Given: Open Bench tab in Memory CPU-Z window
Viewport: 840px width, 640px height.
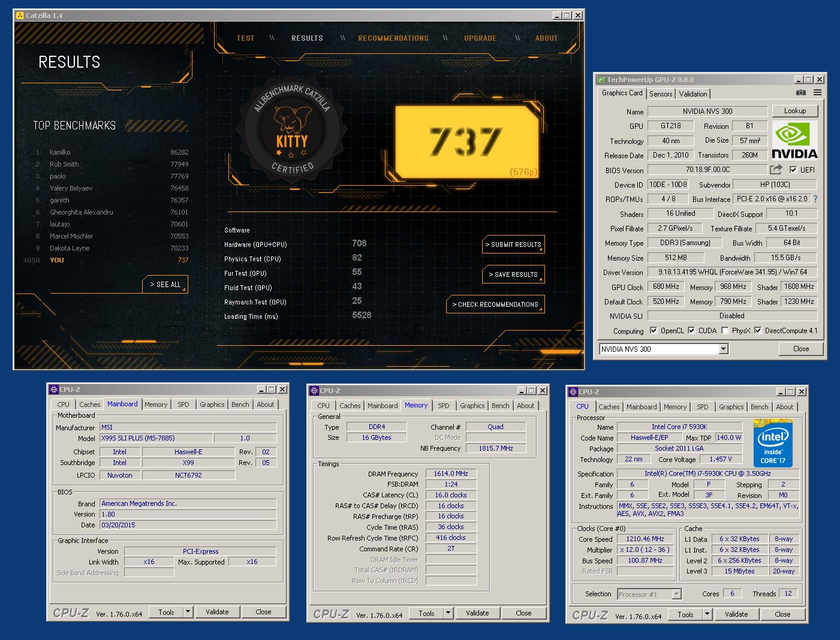Looking at the screenshot, I should pyautogui.click(x=501, y=406).
